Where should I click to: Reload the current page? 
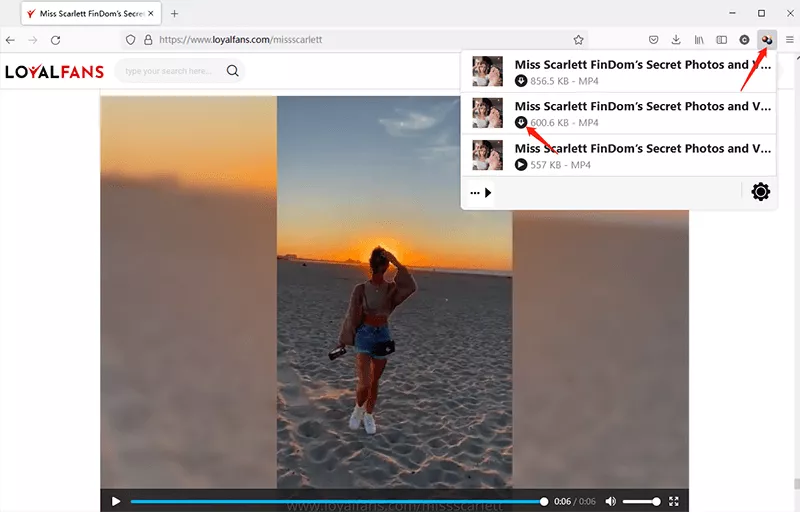[x=56, y=40]
